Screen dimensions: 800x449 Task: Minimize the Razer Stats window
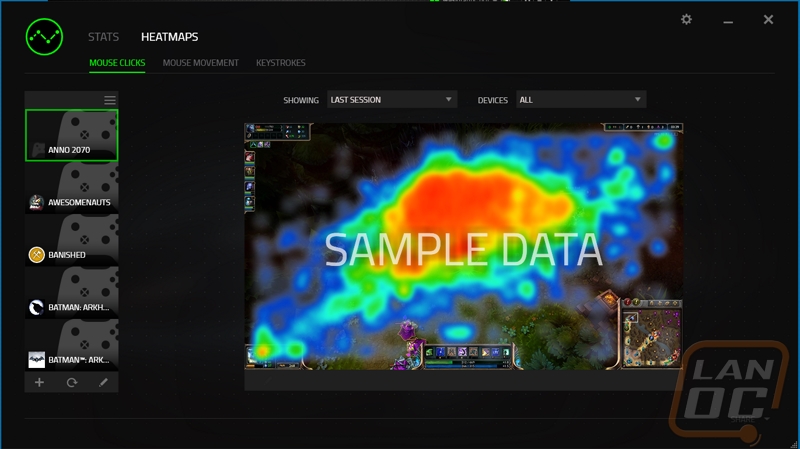[x=729, y=20]
